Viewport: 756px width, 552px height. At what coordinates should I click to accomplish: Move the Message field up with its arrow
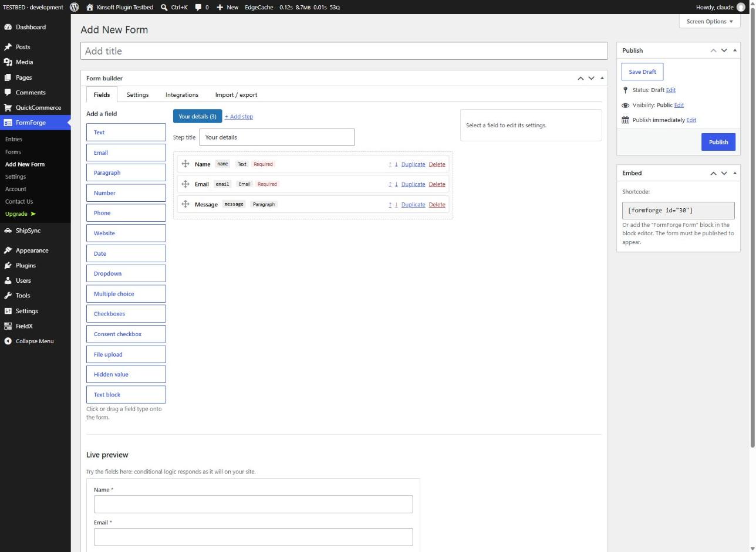pos(390,205)
